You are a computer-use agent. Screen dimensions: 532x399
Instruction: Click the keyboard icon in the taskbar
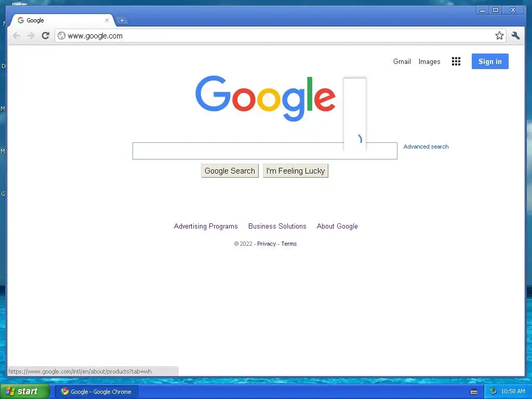[x=474, y=392]
